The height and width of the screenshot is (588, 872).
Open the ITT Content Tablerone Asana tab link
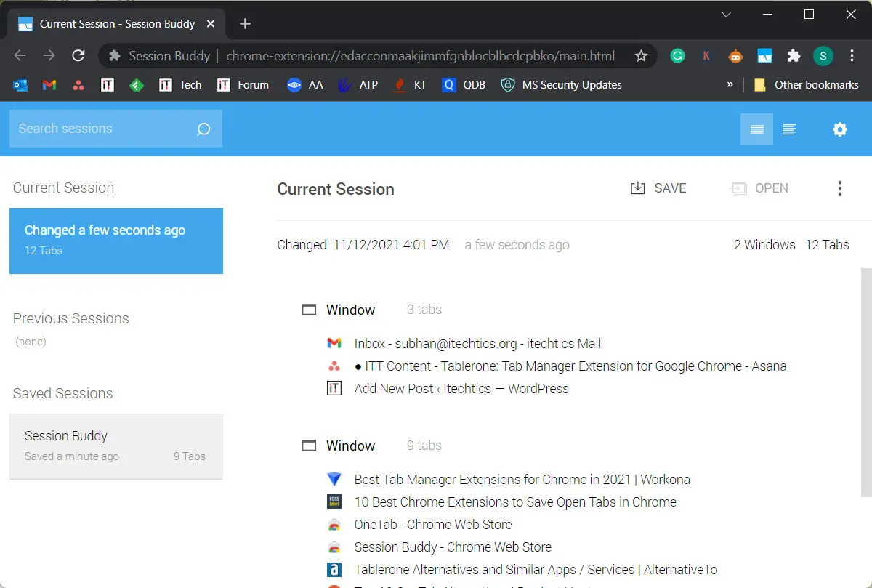point(570,366)
